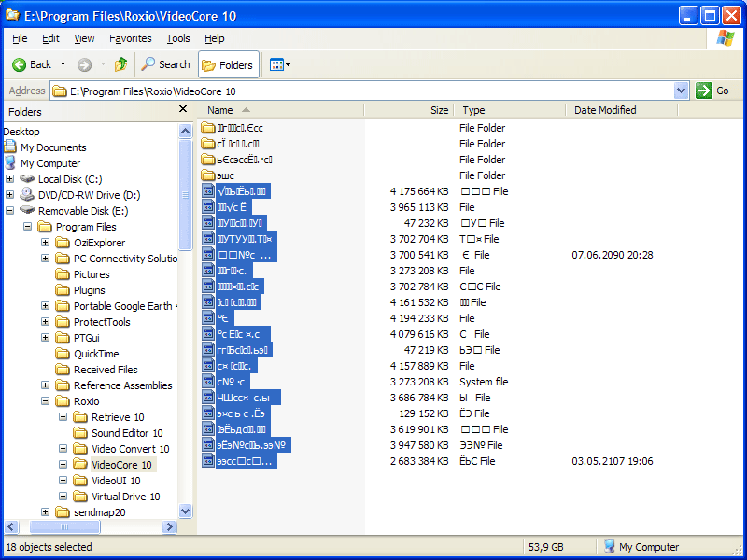Viewport: 747px width, 560px height.
Task: Open the File menu
Action: 20,38
